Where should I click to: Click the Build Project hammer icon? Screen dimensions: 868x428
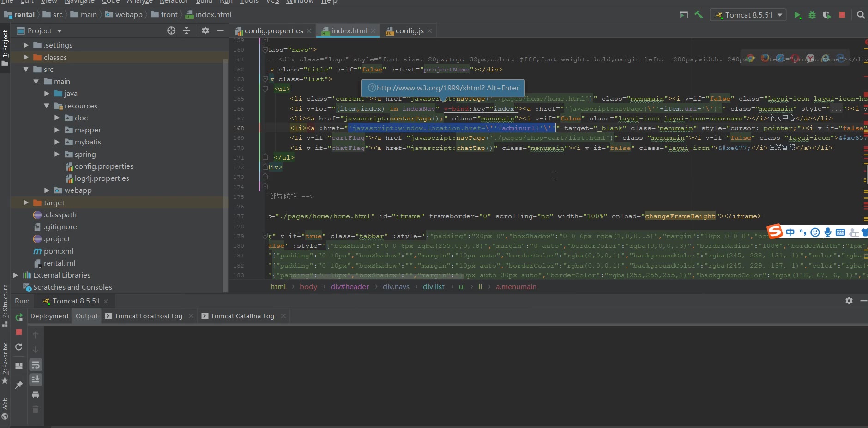699,15
